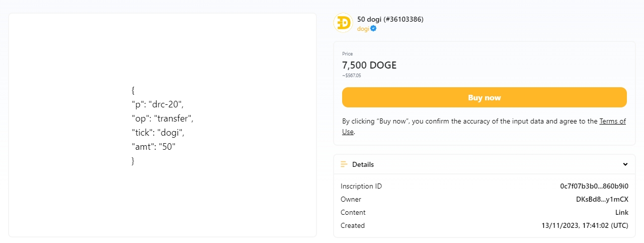
Task: Click the 7,500 DOGE price text
Action: coord(369,65)
